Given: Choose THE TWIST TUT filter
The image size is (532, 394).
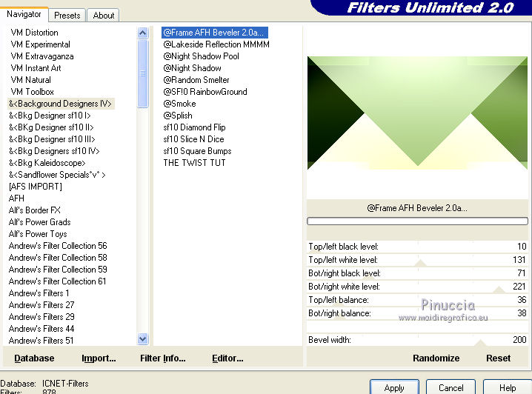Looking at the screenshot, I should 194,163.
